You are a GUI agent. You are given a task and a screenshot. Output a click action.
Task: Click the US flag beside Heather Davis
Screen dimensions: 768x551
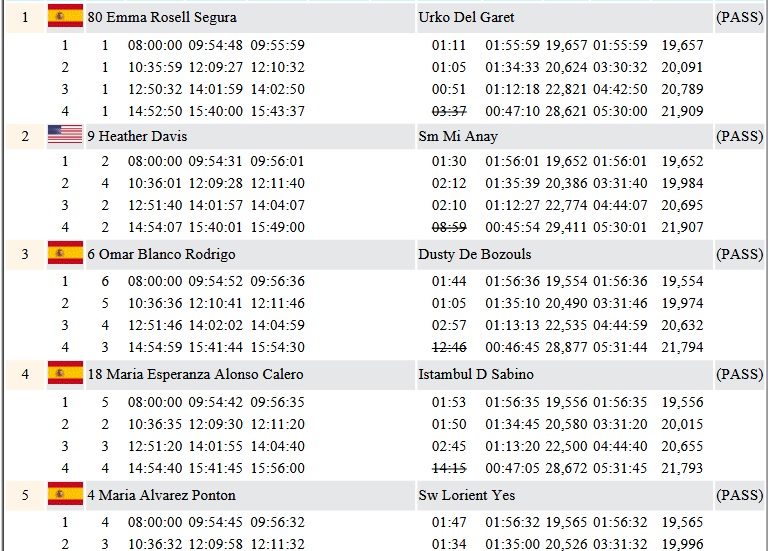tap(65, 136)
